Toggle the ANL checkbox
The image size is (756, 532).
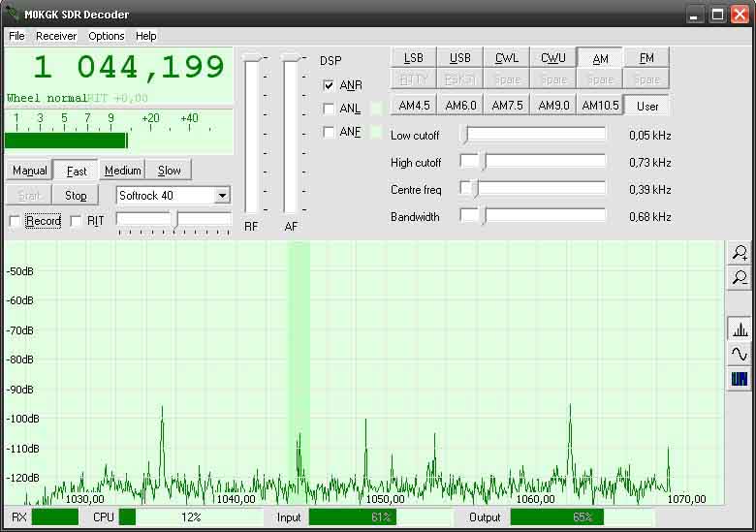(x=329, y=109)
